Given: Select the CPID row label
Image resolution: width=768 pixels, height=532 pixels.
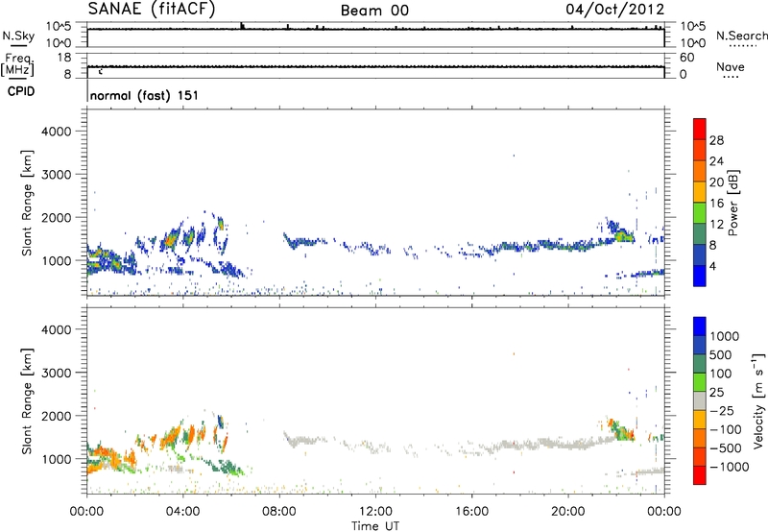Looking at the screenshot, I should coord(21,91).
